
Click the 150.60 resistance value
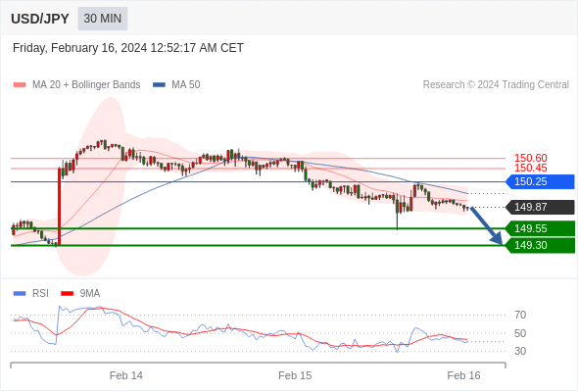[531, 158]
